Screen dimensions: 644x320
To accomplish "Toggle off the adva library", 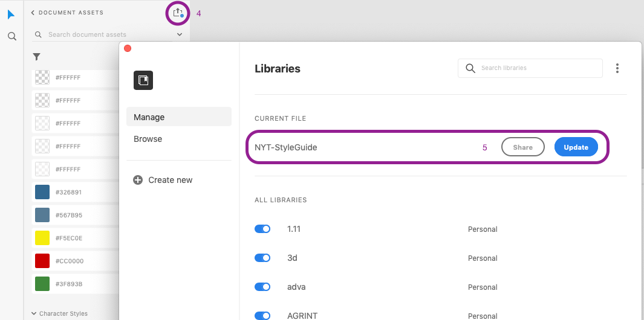I will 262,287.
